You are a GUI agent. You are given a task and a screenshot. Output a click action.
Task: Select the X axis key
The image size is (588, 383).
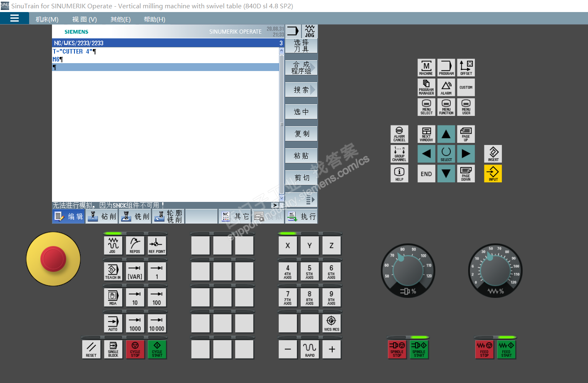pos(288,246)
